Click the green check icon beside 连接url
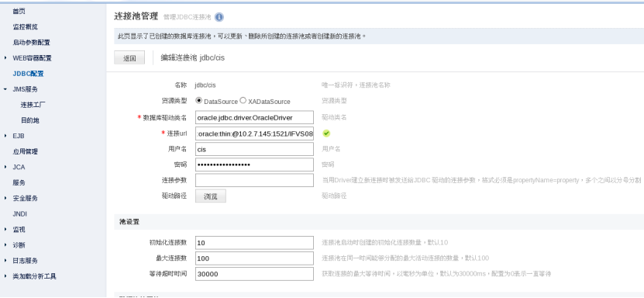This screenshot has height=298, width=644. 326,133
